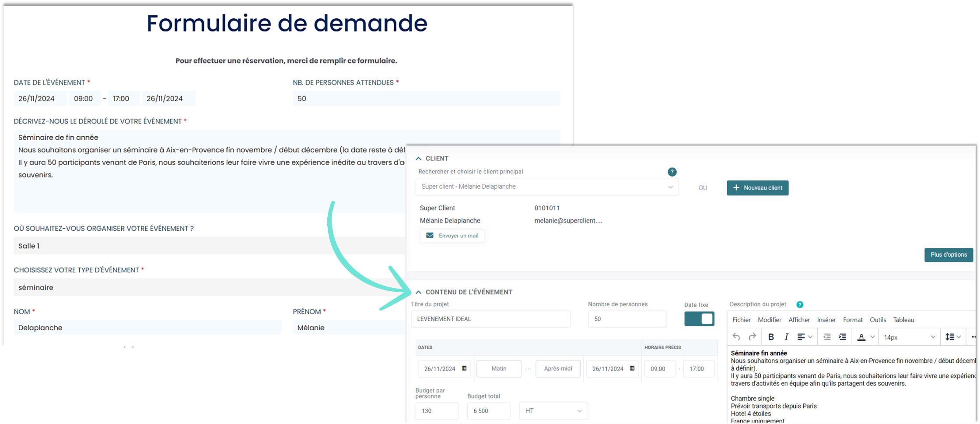Click the Nombre de personnes field

pos(627,319)
